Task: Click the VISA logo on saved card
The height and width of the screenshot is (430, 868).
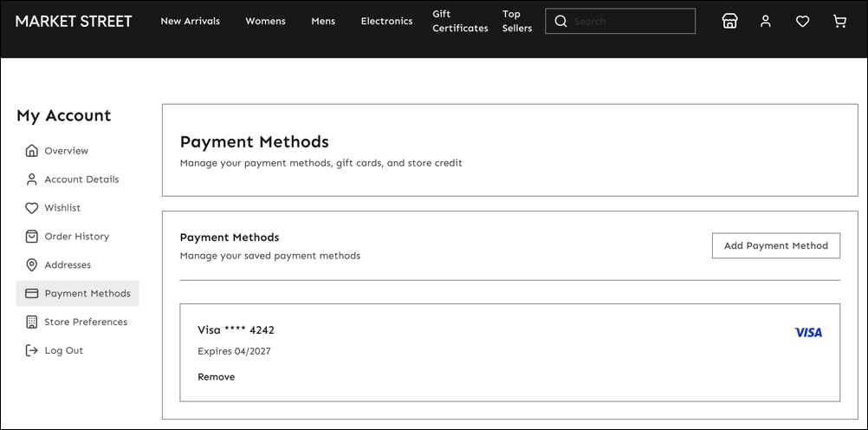Action: (808, 333)
